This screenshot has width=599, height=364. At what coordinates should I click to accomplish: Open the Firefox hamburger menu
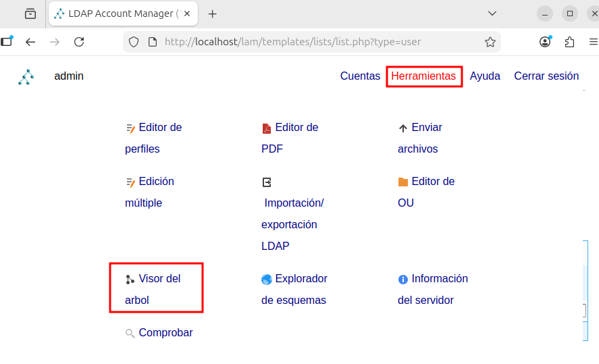[x=594, y=42]
